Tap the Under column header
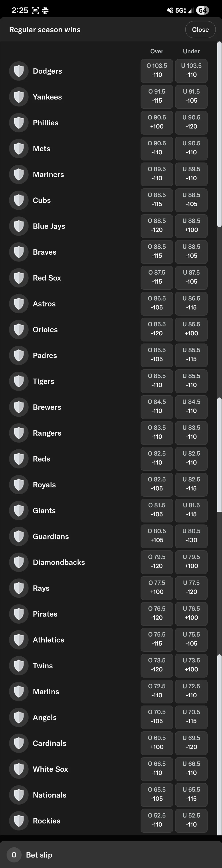The image size is (222, 868). [x=191, y=51]
